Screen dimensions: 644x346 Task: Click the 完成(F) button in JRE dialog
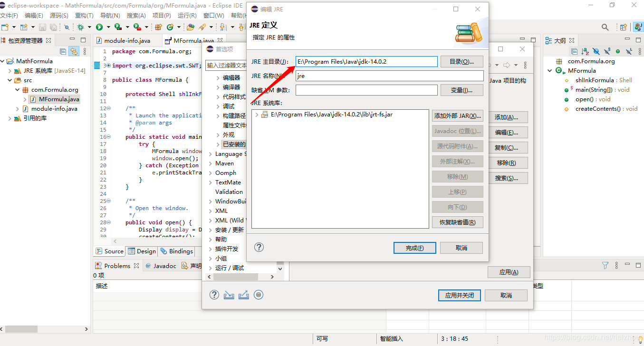point(414,248)
